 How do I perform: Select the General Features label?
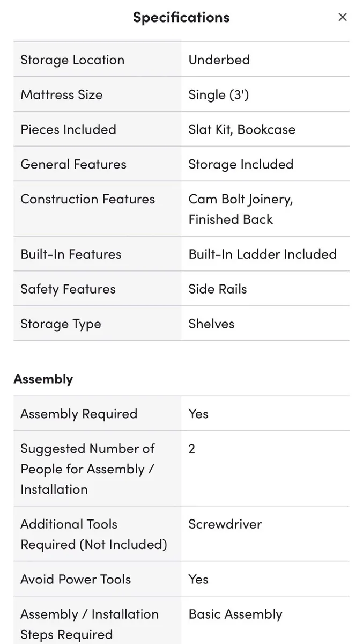(73, 164)
